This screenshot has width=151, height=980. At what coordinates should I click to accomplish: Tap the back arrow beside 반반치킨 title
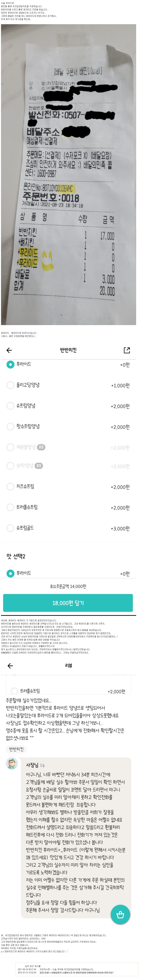tap(9, 350)
